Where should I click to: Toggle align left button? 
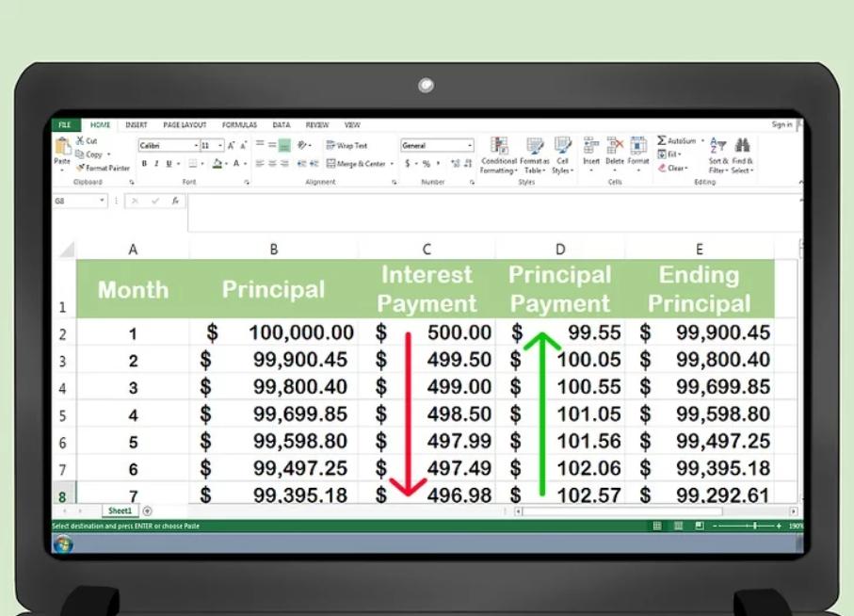(260, 163)
